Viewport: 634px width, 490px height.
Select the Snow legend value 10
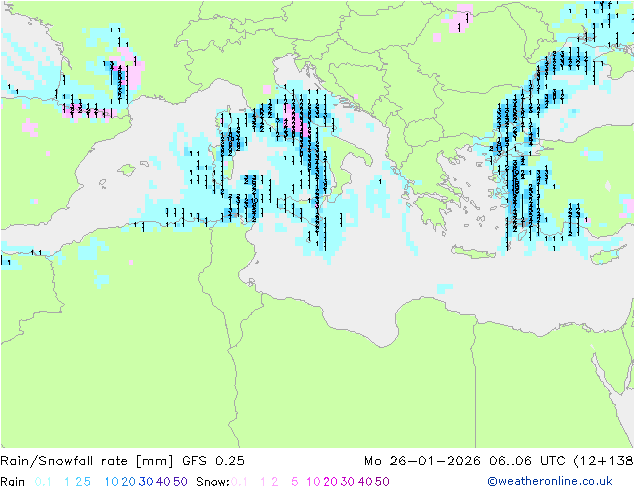coord(313,482)
